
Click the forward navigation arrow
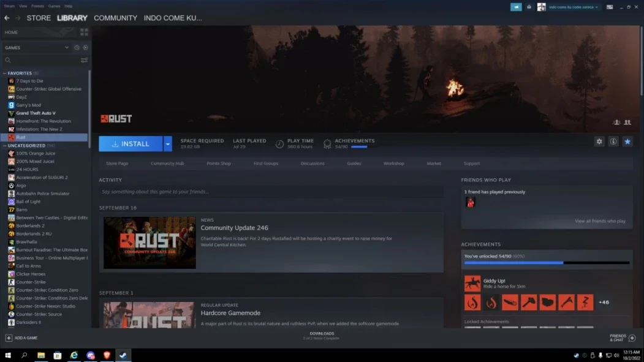click(x=17, y=18)
